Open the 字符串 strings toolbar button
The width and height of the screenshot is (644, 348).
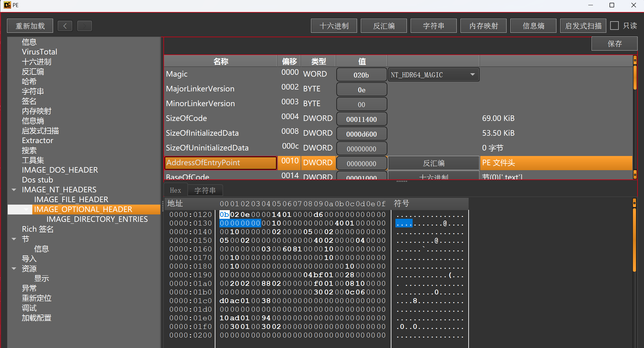[434, 26]
